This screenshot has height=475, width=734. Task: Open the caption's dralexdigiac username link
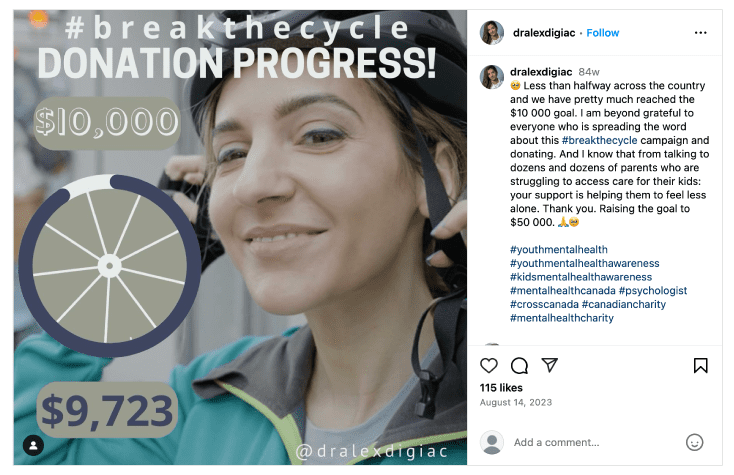click(x=541, y=72)
